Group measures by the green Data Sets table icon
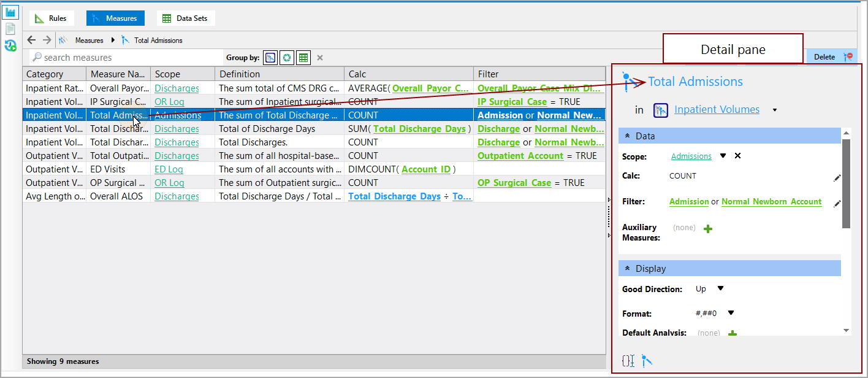This screenshot has width=868, height=378. point(303,57)
